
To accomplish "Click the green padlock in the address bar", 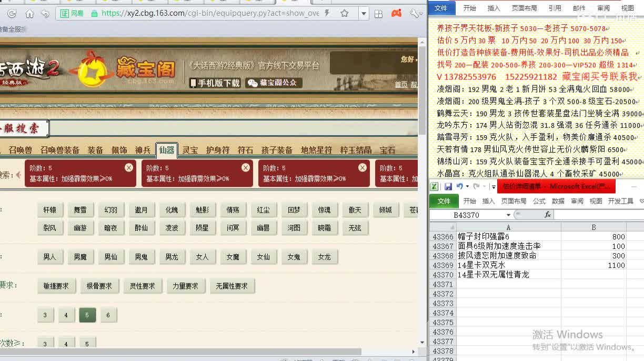I will [94, 14].
